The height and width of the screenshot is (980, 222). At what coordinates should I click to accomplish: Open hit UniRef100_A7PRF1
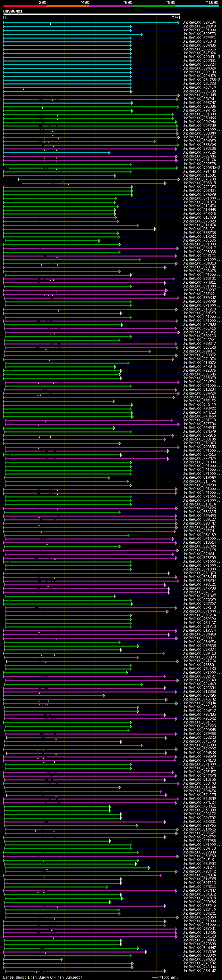coord(199,38)
